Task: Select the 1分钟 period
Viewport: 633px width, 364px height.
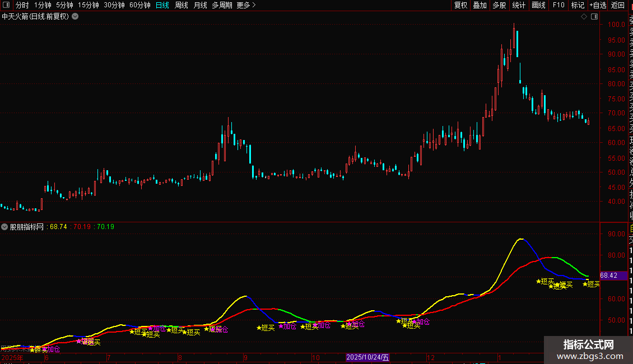Action: pyautogui.click(x=43, y=5)
